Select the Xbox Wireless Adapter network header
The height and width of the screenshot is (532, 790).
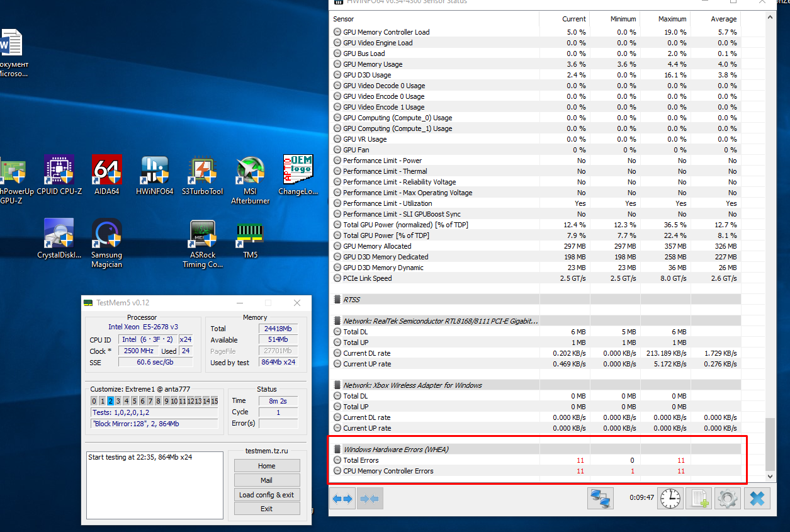point(536,385)
